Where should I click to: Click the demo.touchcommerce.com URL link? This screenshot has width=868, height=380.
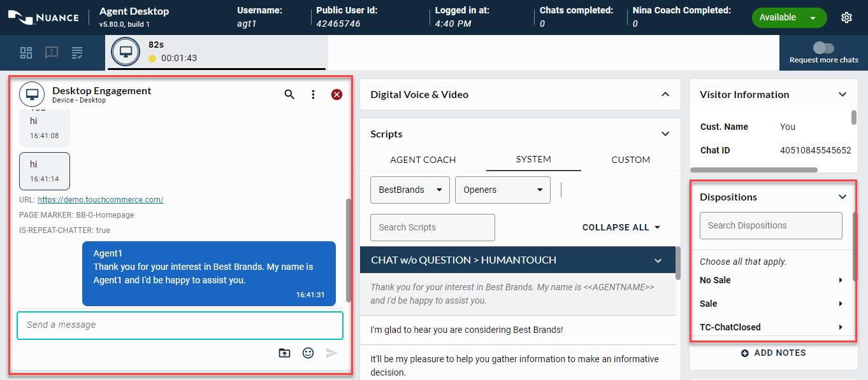tap(101, 199)
